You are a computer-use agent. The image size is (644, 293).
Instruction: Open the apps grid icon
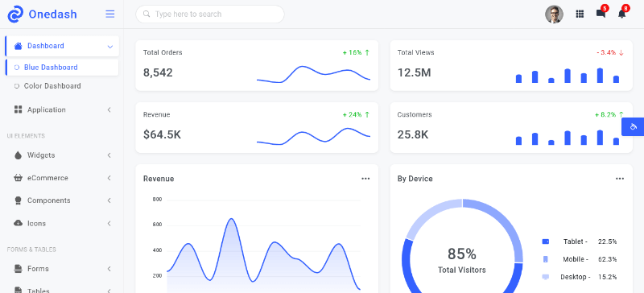(580, 14)
